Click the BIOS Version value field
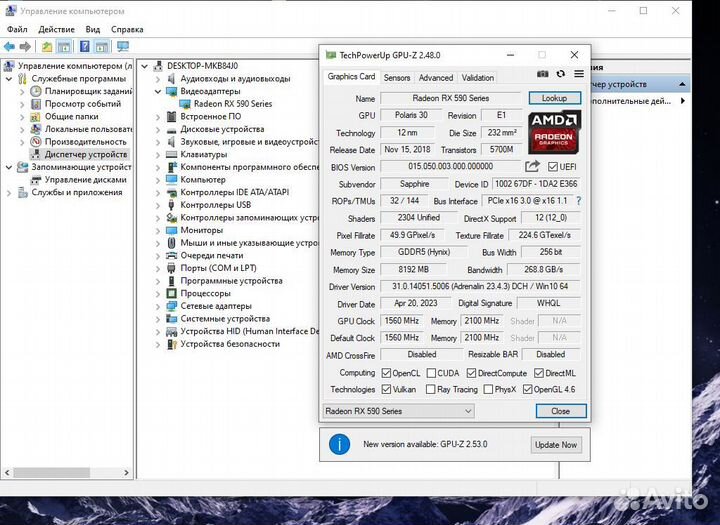The height and width of the screenshot is (525, 720). coord(450,166)
